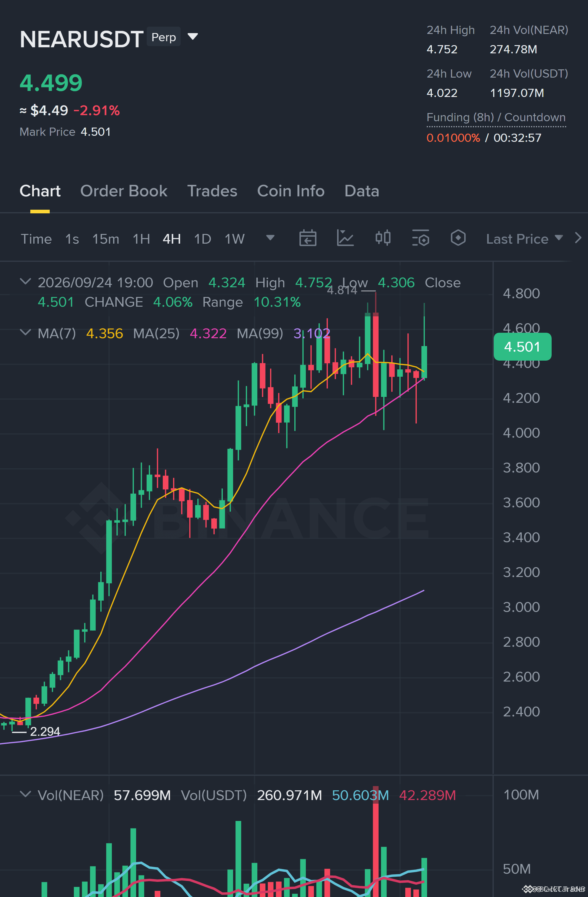Switch to the Coin Info tab
This screenshot has width=588, height=897.
click(291, 191)
